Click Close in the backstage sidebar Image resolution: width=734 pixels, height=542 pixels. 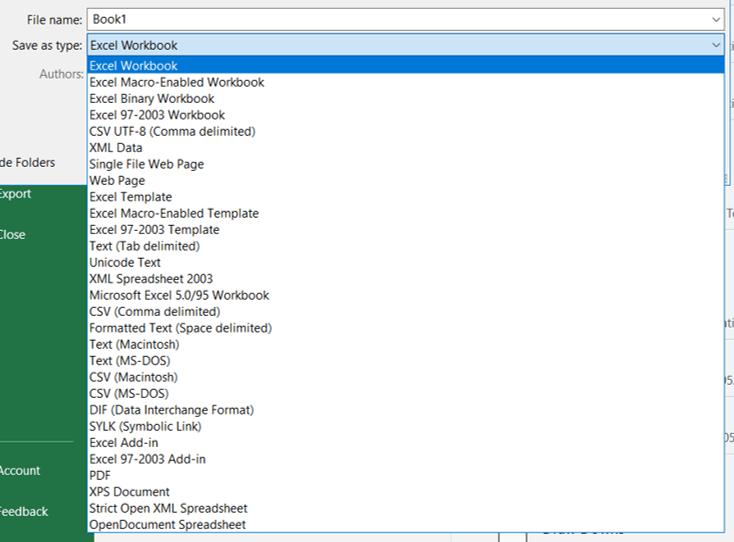(12, 234)
